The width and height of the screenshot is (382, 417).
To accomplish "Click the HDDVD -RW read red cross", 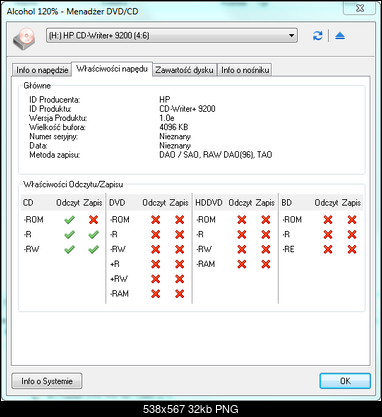I will click(242, 249).
